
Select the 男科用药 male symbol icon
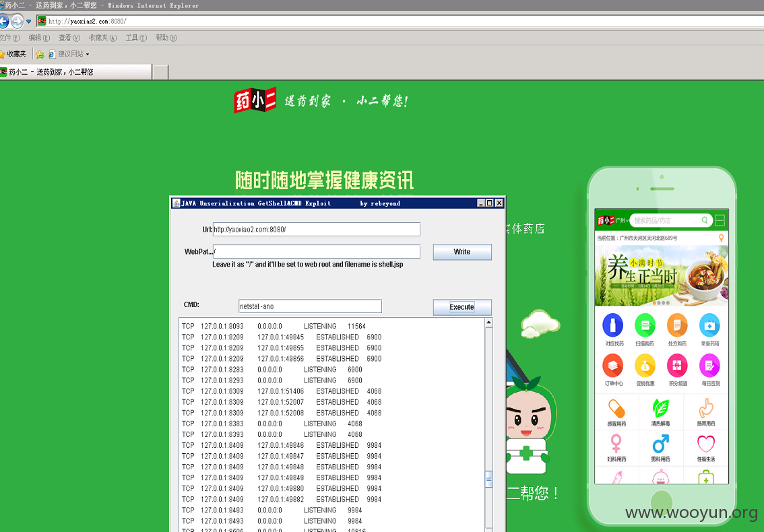661,444
